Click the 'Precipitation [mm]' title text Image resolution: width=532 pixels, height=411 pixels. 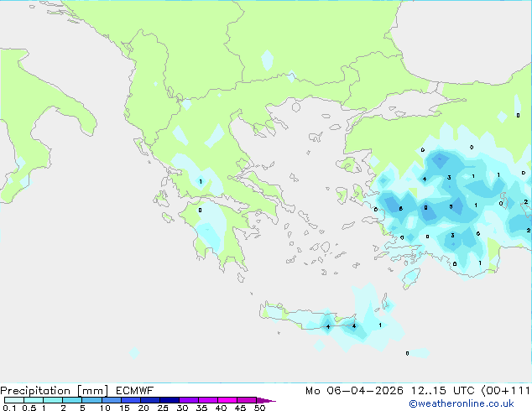pyautogui.click(x=55, y=391)
